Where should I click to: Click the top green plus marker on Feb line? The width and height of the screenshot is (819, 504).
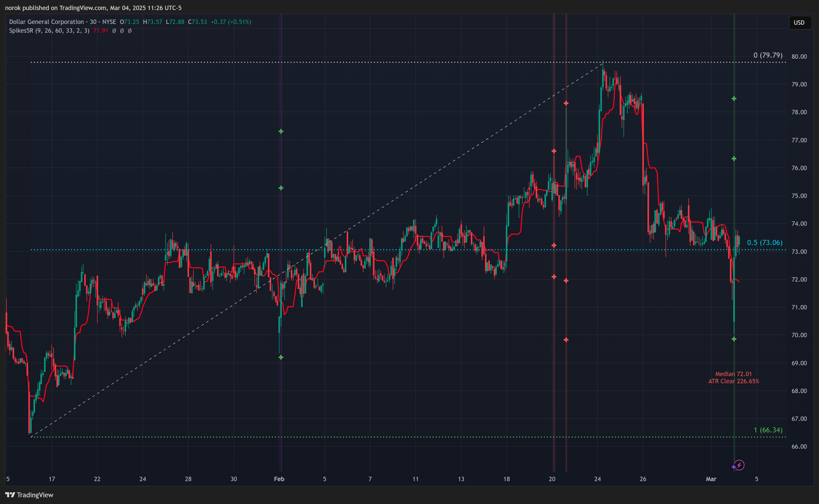[281, 131]
